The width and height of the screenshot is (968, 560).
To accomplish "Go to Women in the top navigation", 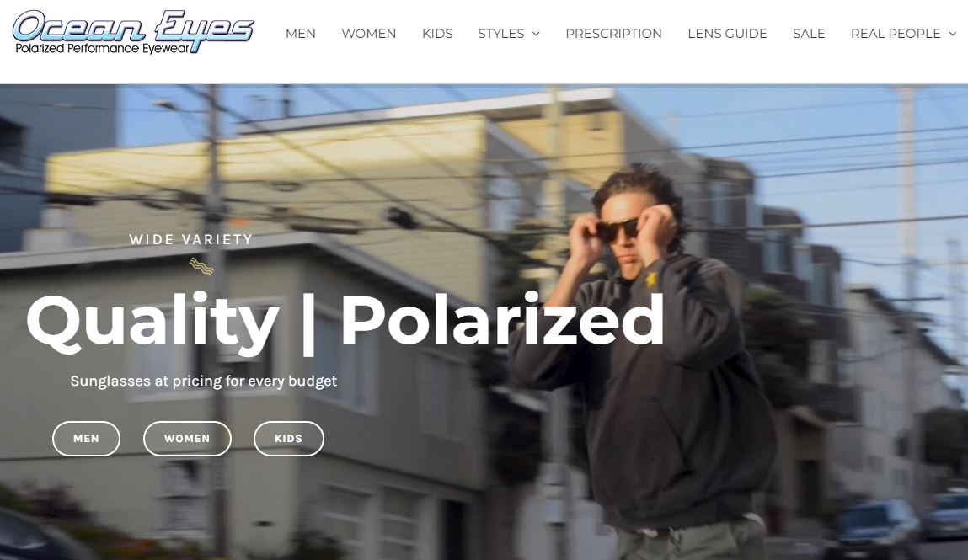I will [368, 34].
